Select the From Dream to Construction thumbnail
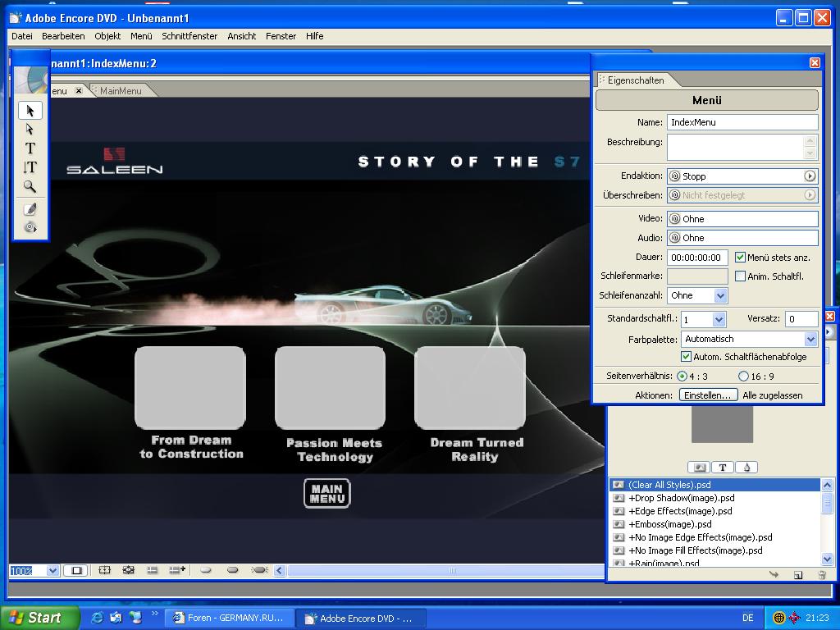Viewport: 840px width, 630px height. pos(190,387)
